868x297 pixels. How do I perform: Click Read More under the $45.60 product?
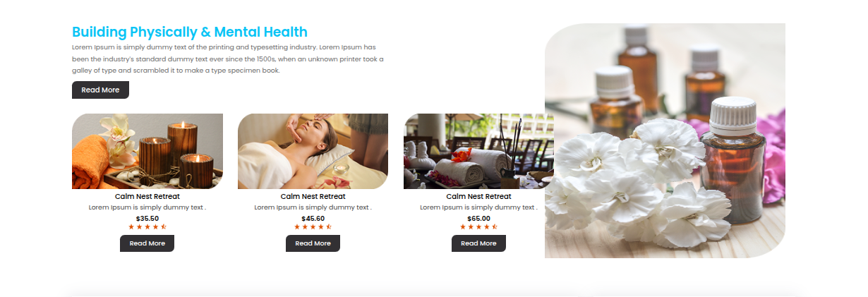coord(313,243)
